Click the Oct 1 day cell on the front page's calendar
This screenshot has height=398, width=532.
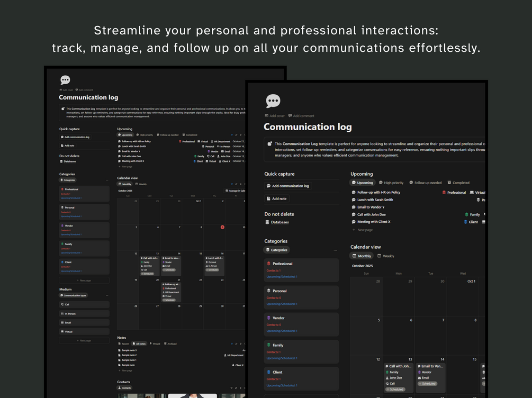click(463, 297)
